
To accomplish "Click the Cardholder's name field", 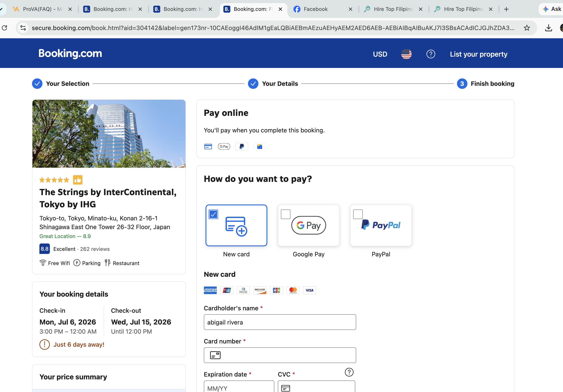I will tap(280, 322).
